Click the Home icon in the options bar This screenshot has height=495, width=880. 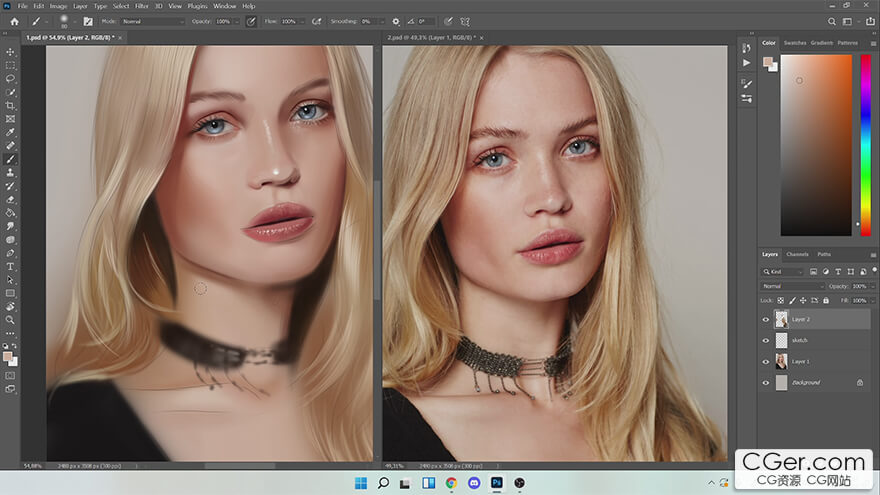15,21
